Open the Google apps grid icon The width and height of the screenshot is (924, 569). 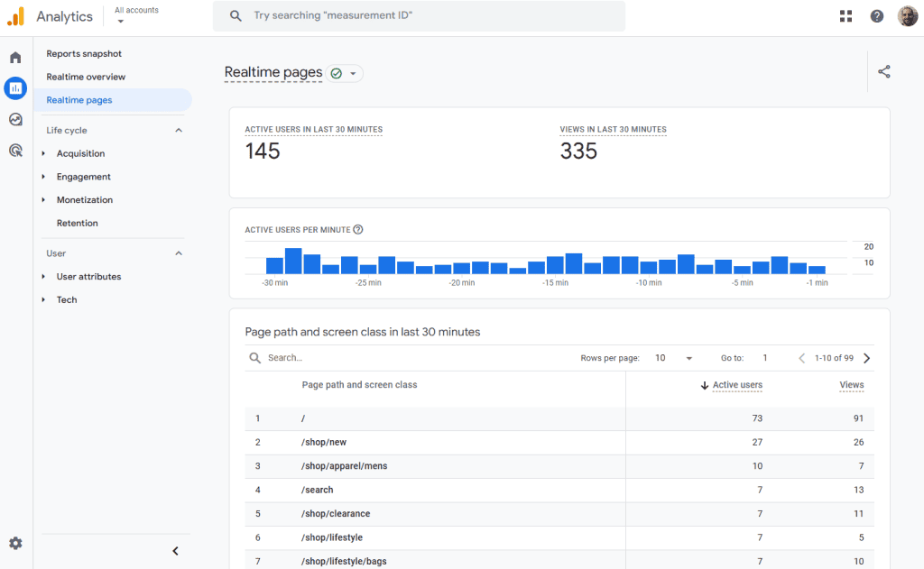click(845, 16)
